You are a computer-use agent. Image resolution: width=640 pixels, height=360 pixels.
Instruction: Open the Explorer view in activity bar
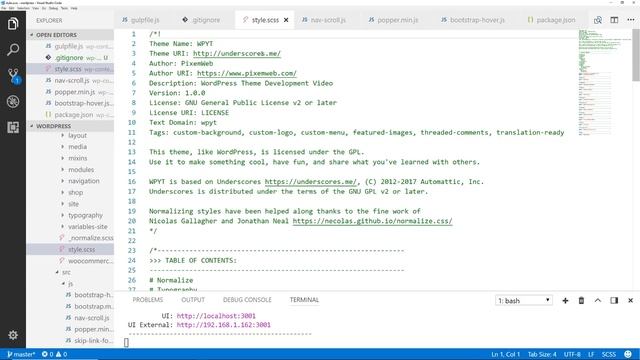[13, 24]
